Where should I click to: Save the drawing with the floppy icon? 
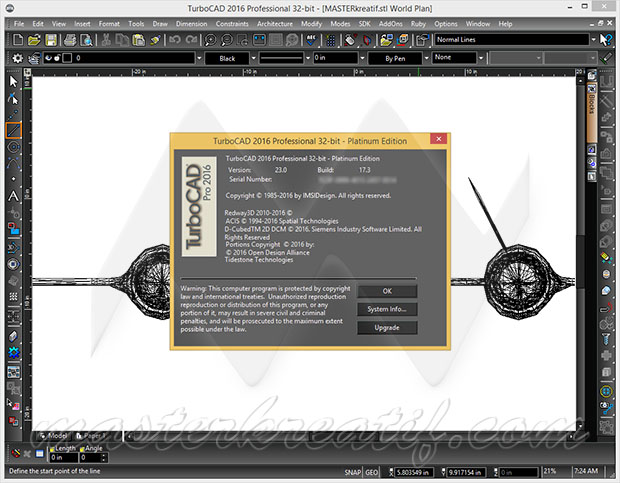(51, 40)
